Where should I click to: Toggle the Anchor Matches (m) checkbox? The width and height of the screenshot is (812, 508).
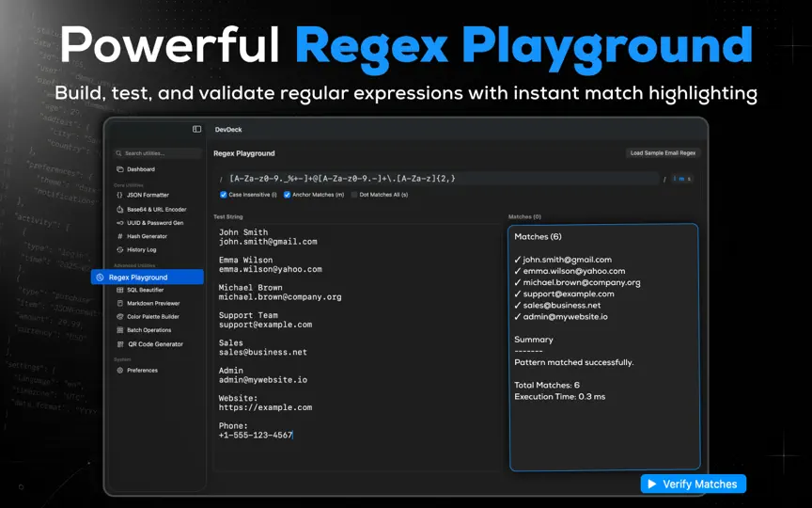point(287,195)
